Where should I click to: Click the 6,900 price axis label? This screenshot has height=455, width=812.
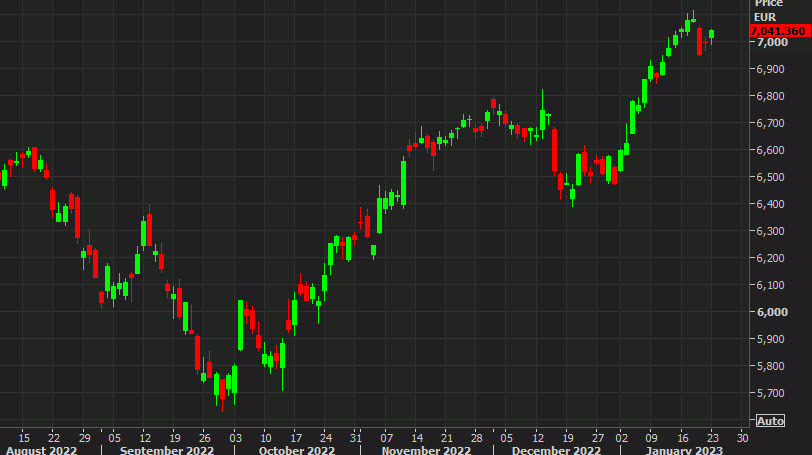[x=772, y=69]
